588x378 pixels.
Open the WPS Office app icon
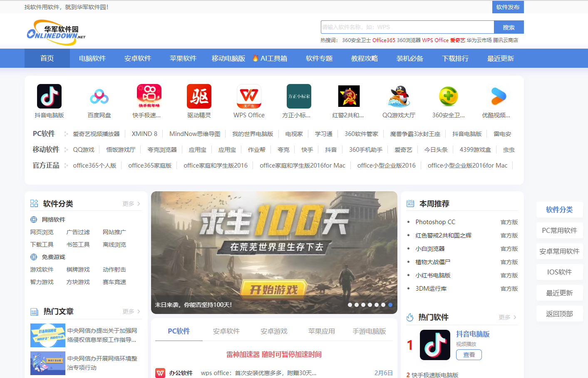(249, 96)
